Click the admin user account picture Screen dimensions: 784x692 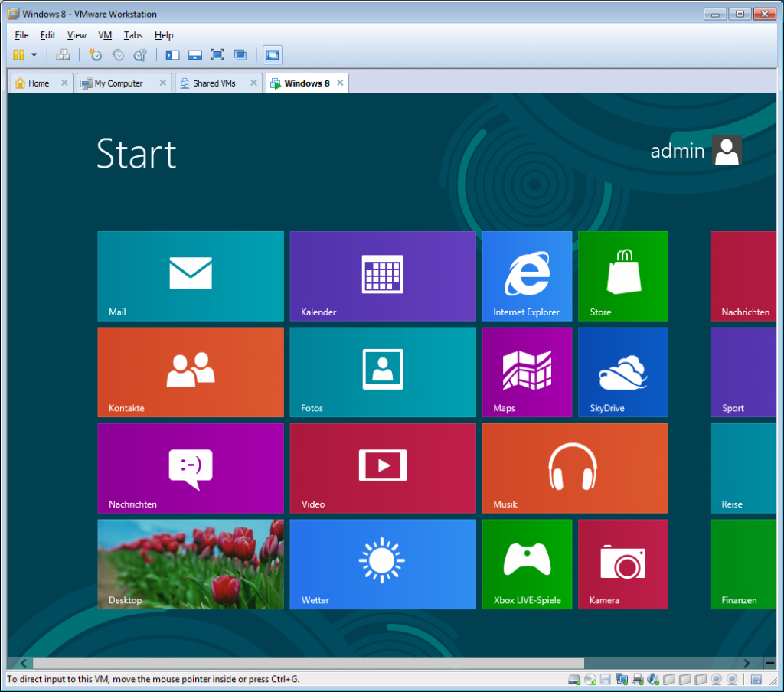(x=727, y=151)
